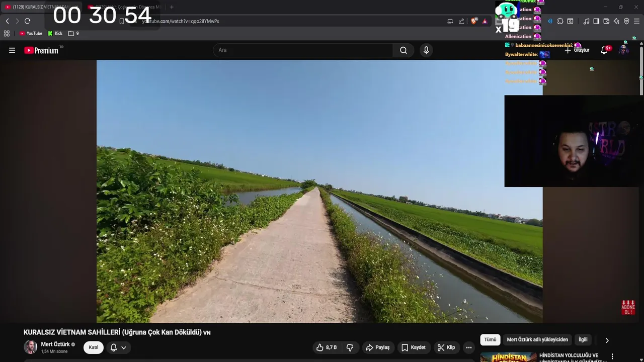Open the Kick bookmark

click(x=55, y=33)
